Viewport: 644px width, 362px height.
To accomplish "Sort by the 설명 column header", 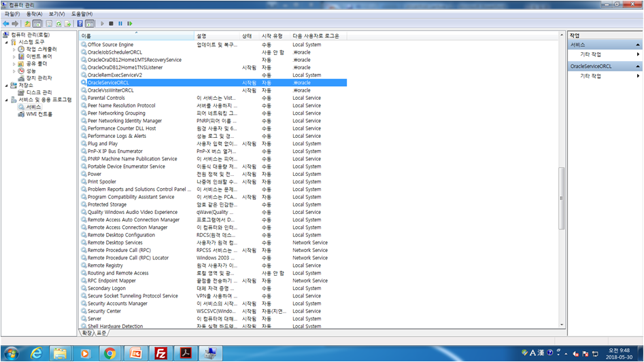I will (x=217, y=36).
